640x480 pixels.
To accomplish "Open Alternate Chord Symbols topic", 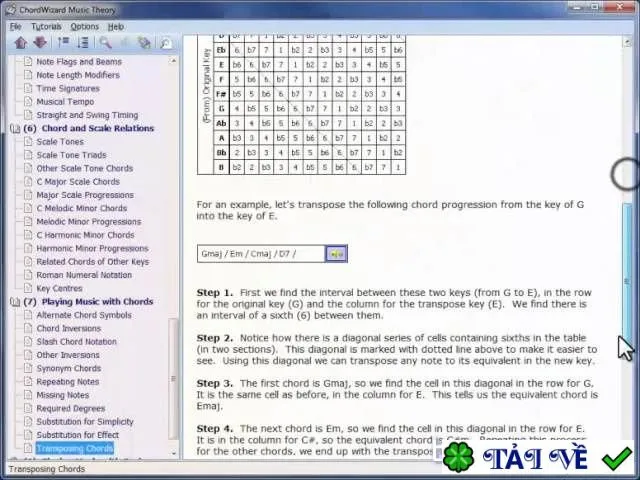I will point(84,315).
